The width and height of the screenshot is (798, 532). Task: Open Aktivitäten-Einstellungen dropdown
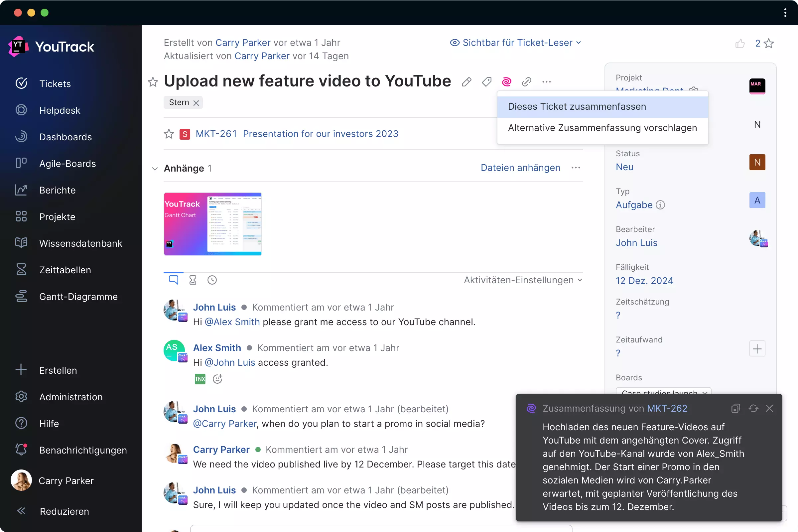pos(523,280)
